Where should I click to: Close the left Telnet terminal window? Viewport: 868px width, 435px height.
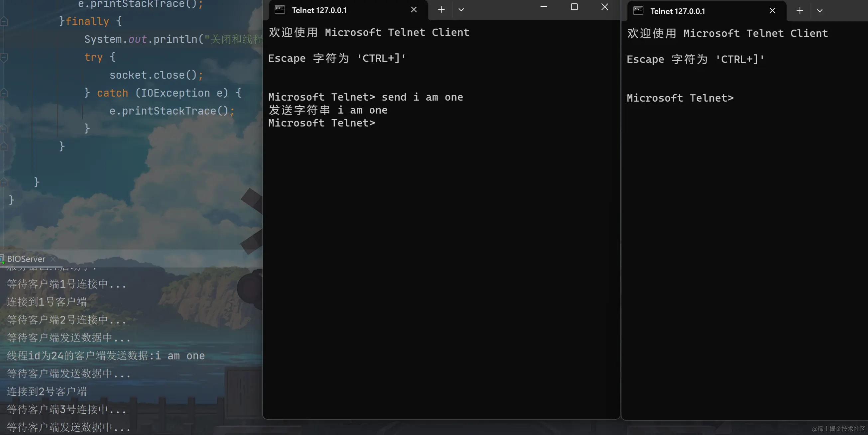click(605, 7)
